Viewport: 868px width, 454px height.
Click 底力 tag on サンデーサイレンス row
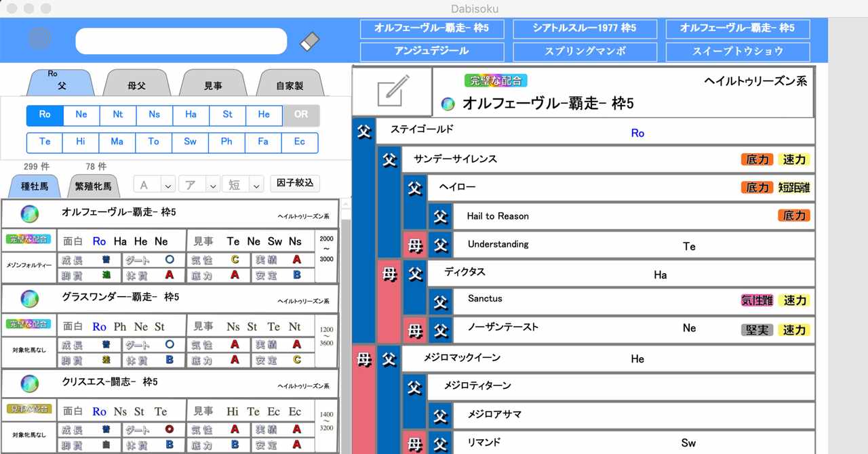point(757,160)
